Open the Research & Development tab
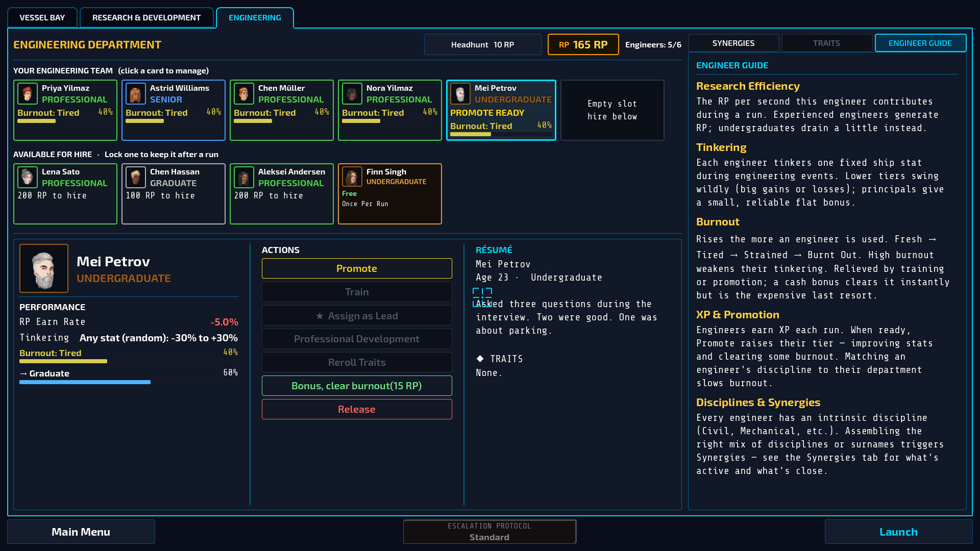 pyautogui.click(x=146, y=17)
